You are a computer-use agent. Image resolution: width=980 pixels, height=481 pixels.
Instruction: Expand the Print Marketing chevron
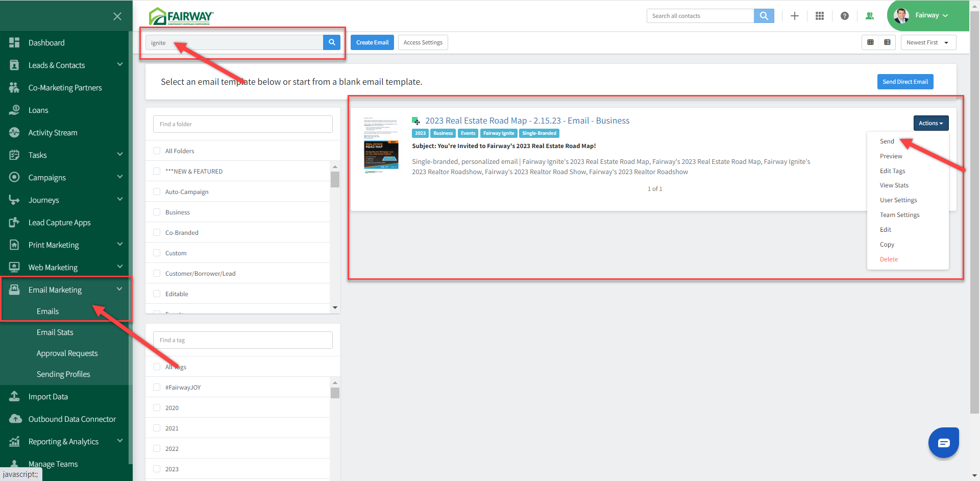coord(120,244)
